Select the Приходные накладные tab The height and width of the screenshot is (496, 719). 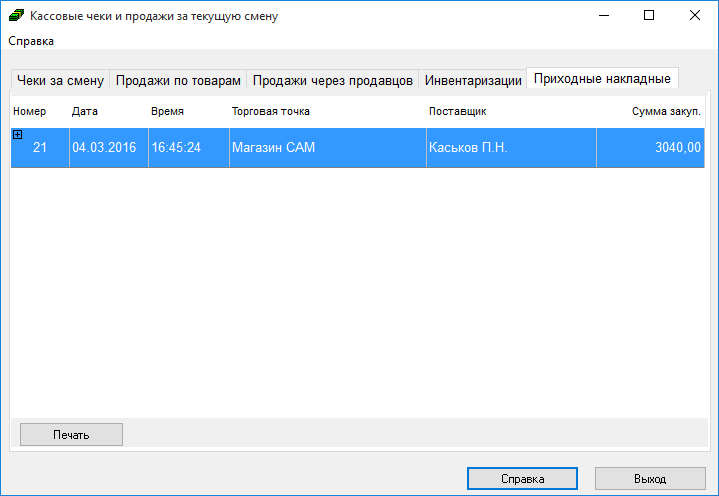(602, 78)
